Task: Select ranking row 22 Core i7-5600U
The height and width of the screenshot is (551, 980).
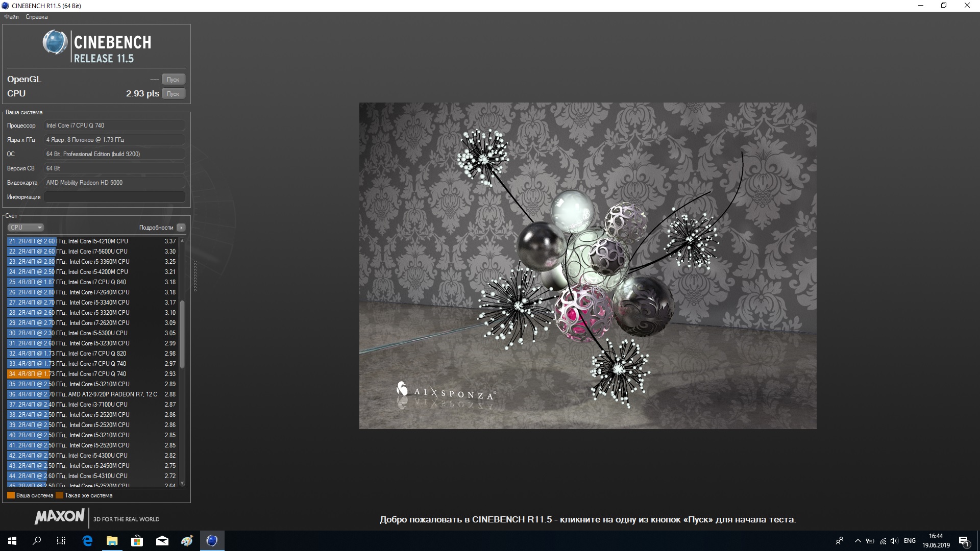Action: point(92,252)
